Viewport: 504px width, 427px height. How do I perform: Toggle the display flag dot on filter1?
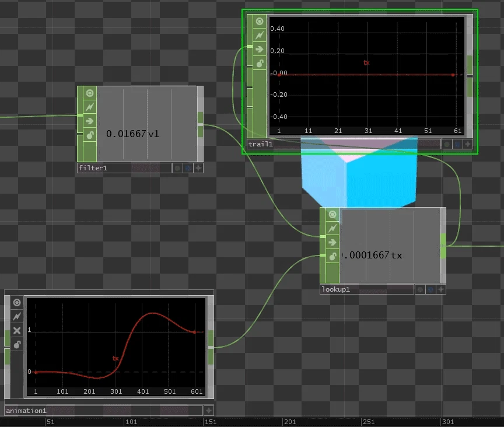click(x=177, y=168)
